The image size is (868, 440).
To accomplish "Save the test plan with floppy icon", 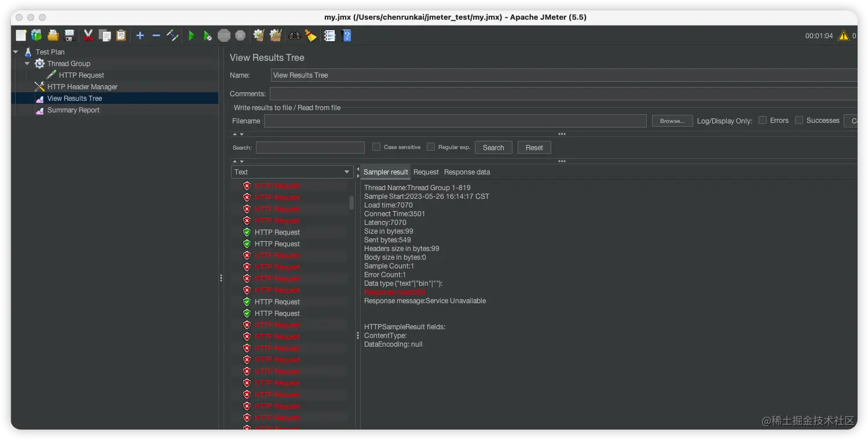I will (69, 36).
